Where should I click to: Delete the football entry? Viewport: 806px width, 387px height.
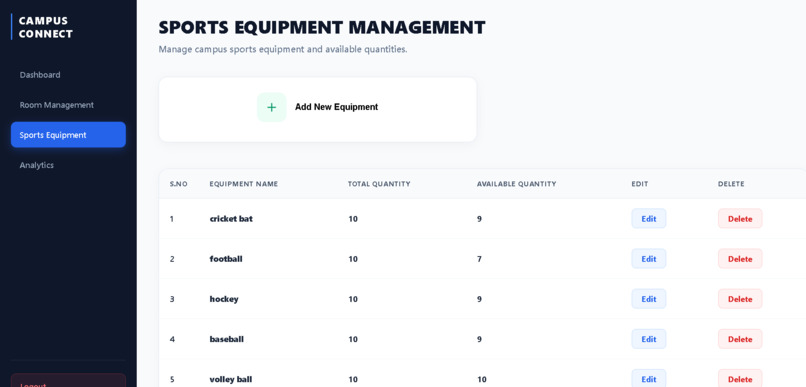740,259
